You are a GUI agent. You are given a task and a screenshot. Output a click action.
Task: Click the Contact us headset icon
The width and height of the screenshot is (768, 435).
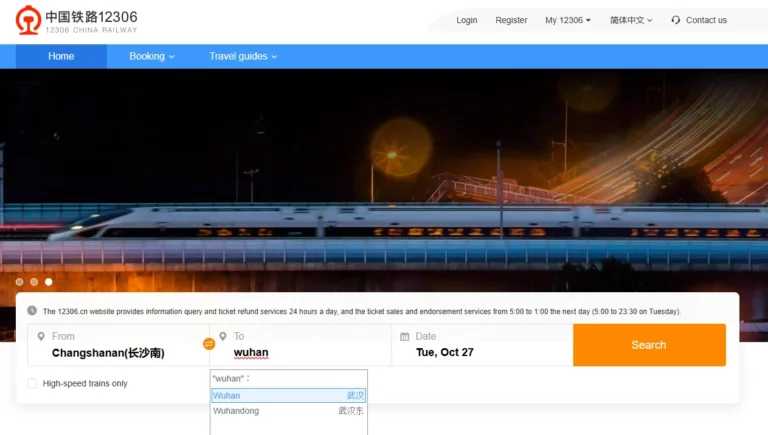pos(676,20)
